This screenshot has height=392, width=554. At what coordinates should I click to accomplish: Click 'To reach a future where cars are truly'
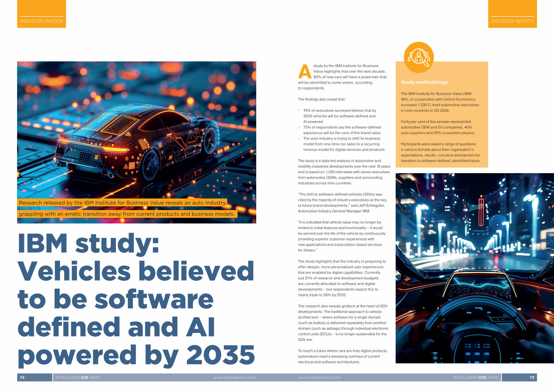pyautogui.click(x=343, y=351)
